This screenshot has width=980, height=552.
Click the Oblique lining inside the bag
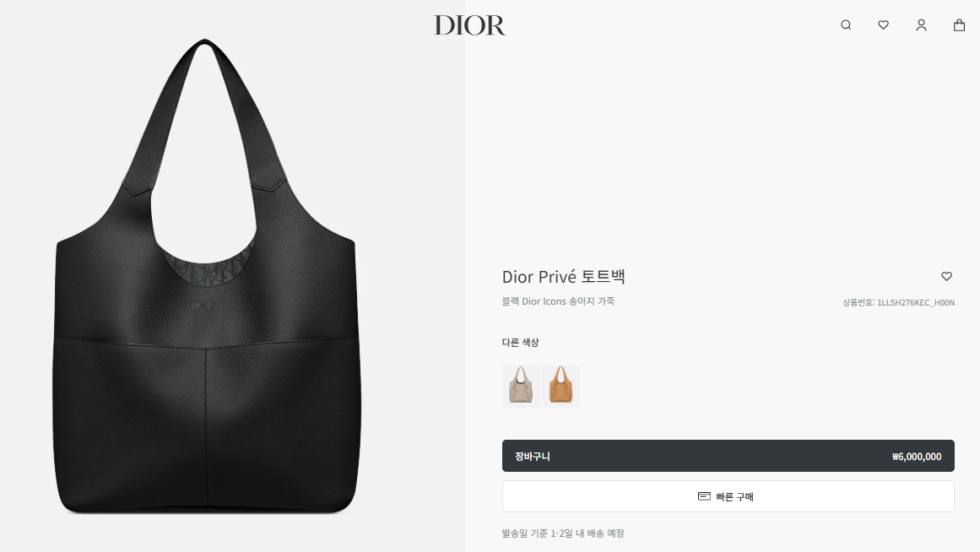(208, 268)
